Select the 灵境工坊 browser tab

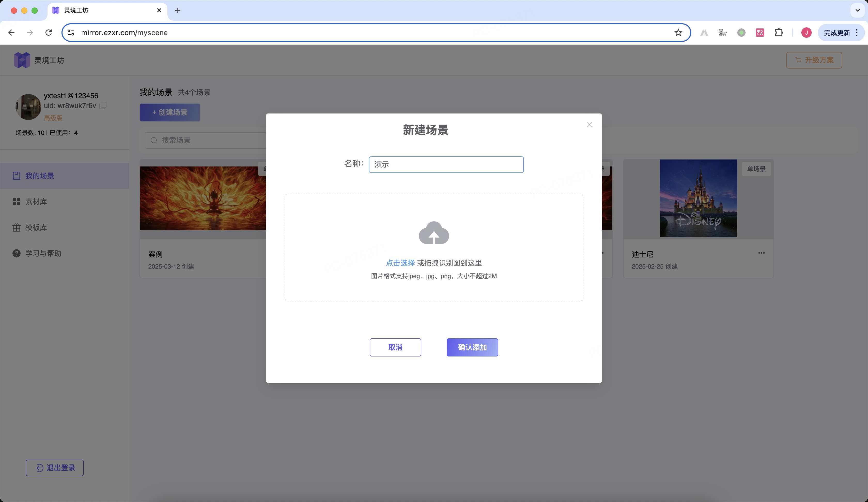[x=107, y=10]
